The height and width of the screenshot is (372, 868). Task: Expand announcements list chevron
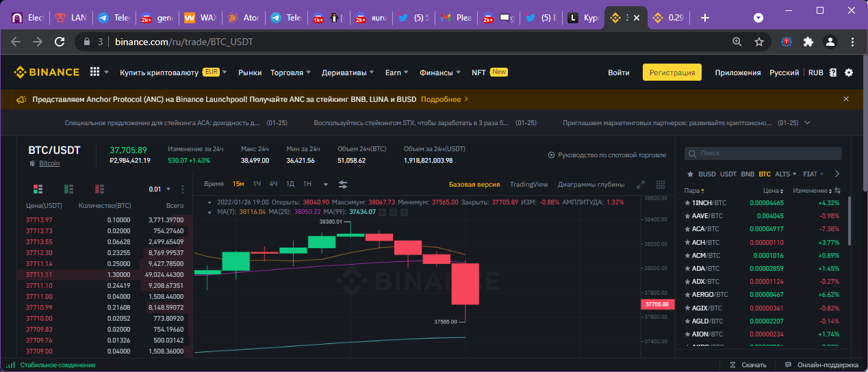pyautogui.click(x=808, y=122)
